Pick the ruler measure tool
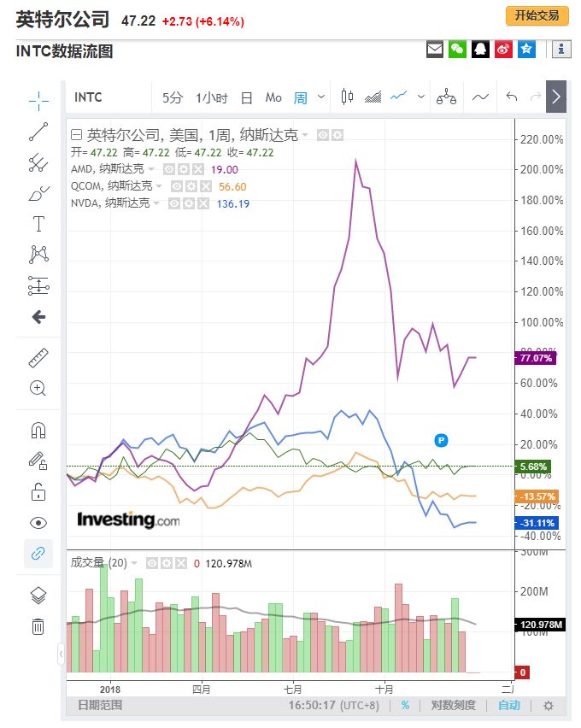Screen dimensions: 581x728 pyautogui.click(x=38, y=358)
